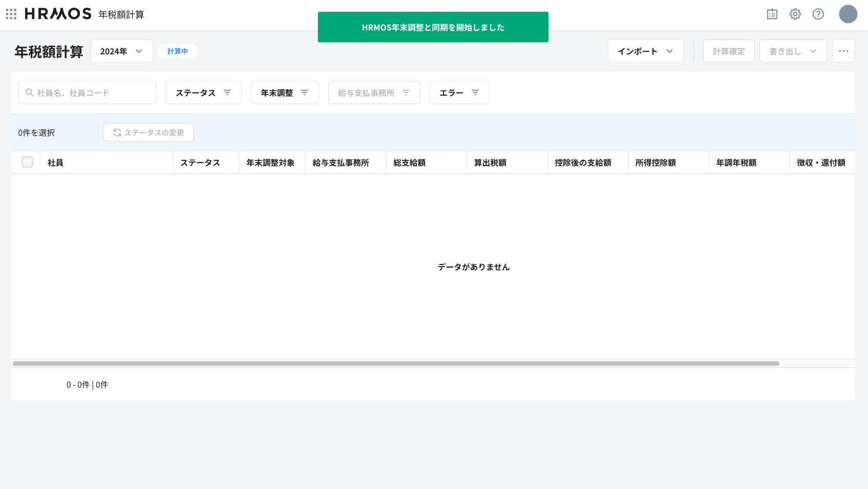Open the app launcher grid icon
The height and width of the screenshot is (489, 868).
pos(11,14)
